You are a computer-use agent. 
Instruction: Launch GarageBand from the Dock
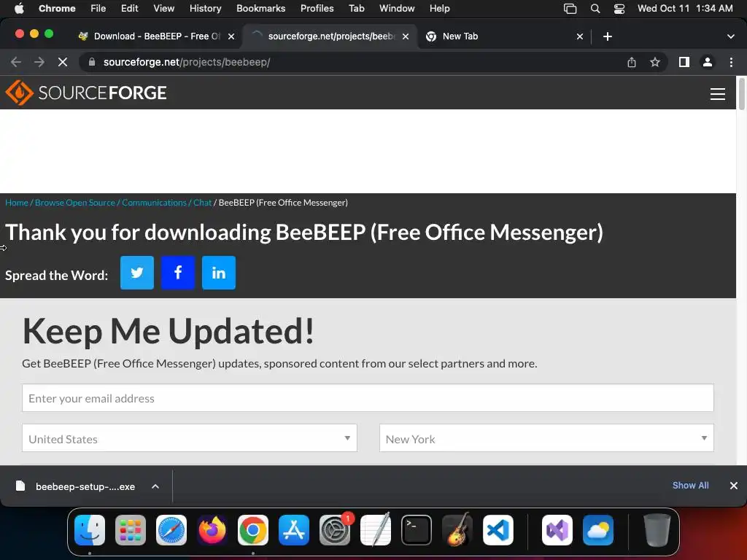pyautogui.click(x=457, y=530)
